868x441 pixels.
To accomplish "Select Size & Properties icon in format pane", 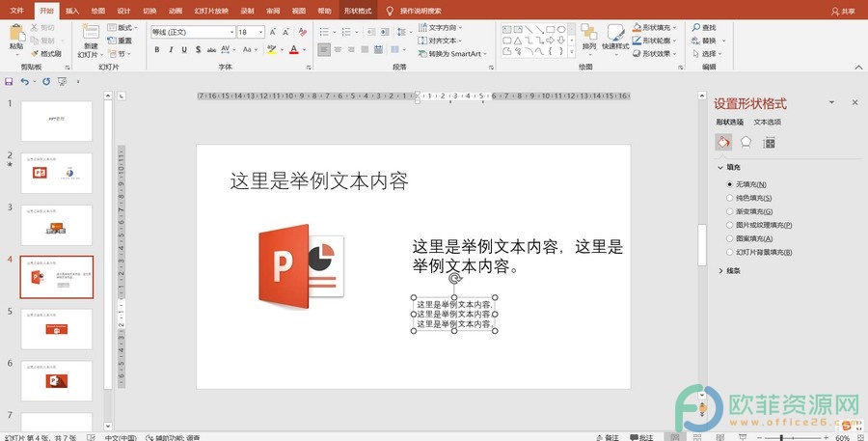I will [769, 143].
